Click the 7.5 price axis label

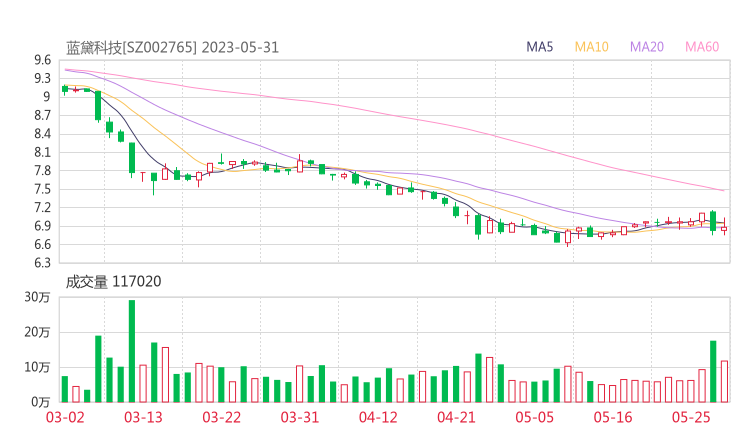pos(42,189)
